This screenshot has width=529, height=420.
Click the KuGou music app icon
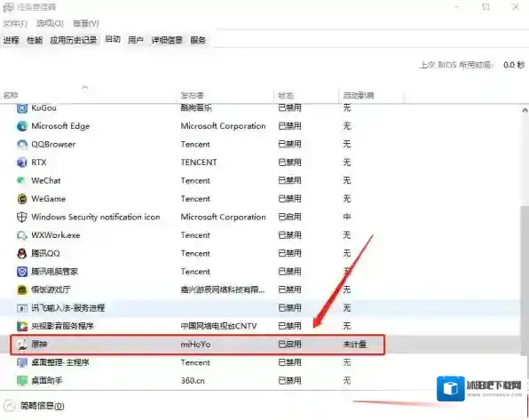pyautogui.click(x=22, y=108)
